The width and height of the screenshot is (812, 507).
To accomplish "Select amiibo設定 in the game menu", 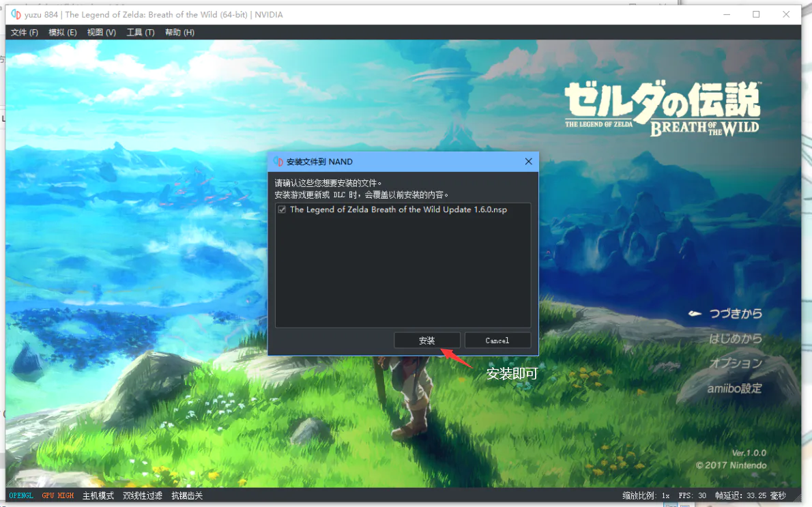I will pos(735,388).
